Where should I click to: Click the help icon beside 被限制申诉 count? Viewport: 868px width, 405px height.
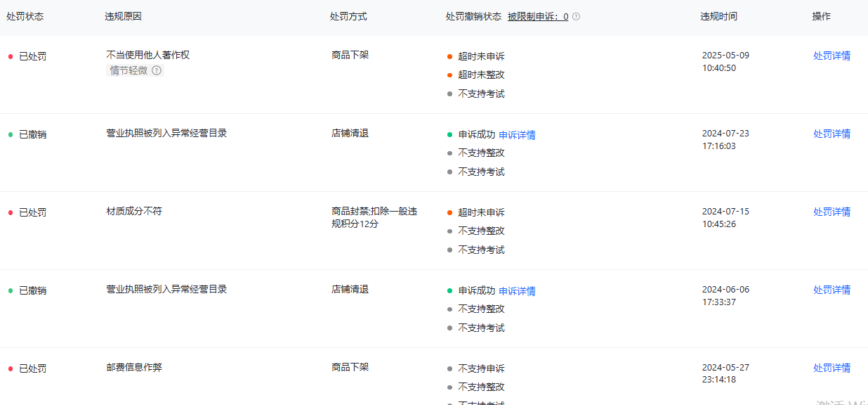pyautogui.click(x=577, y=17)
